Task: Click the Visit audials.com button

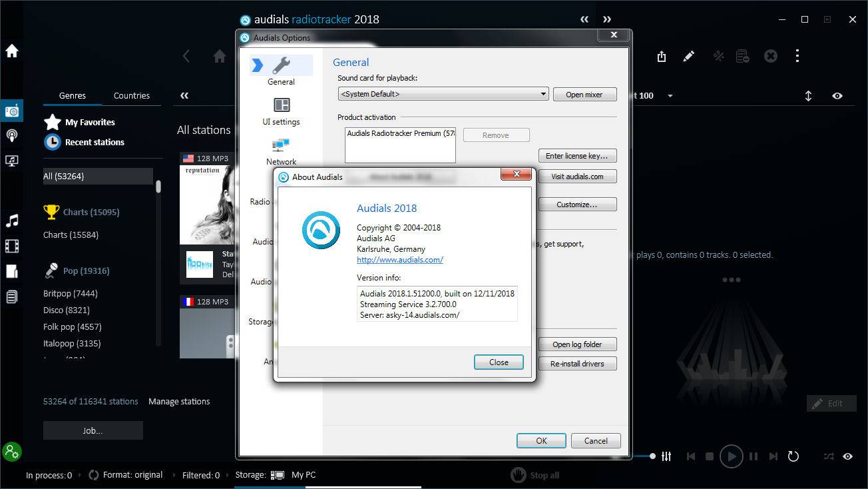Action: pyautogui.click(x=577, y=177)
